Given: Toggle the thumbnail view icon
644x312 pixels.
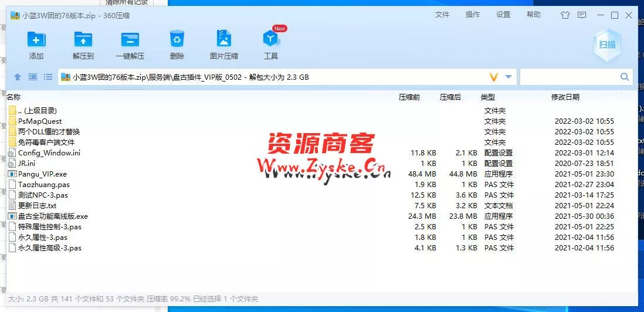Looking at the screenshot, I should click(x=33, y=77).
